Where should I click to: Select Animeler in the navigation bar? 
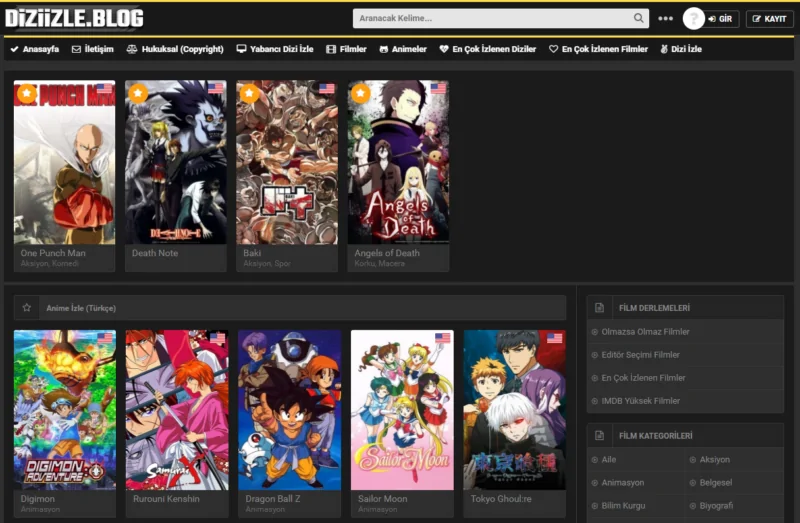click(x=403, y=49)
